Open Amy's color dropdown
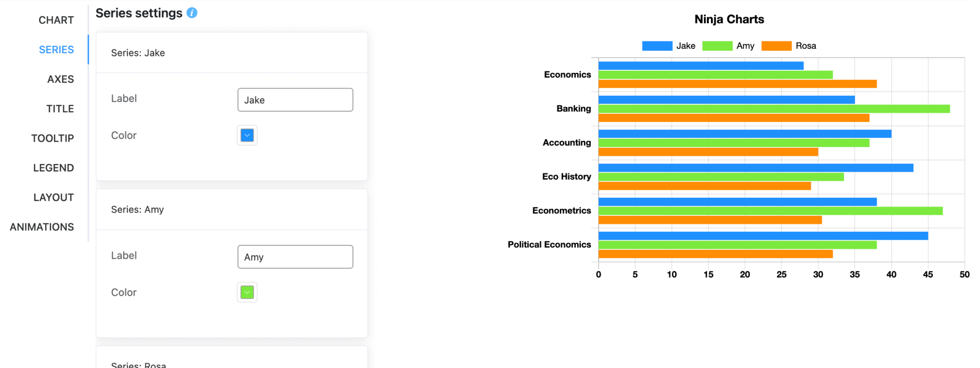This screenshot has height=368, width=980. [247, 292]
